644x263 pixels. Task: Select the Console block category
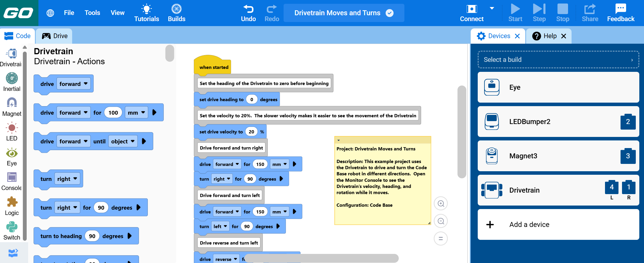(x=12, y=181)
